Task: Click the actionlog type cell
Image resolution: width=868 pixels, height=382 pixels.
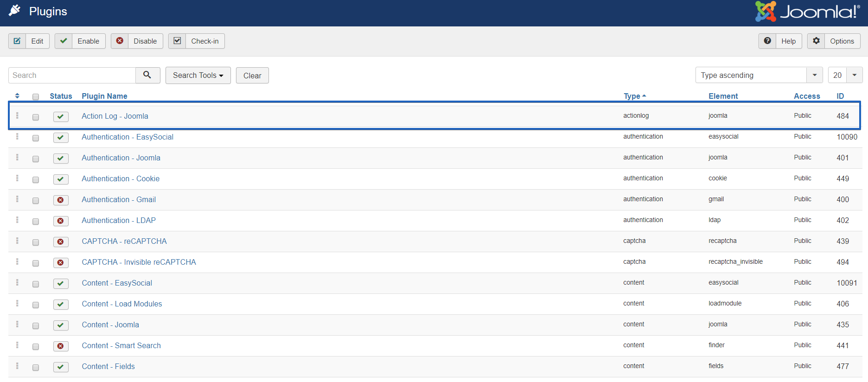Action: (636, 115)
